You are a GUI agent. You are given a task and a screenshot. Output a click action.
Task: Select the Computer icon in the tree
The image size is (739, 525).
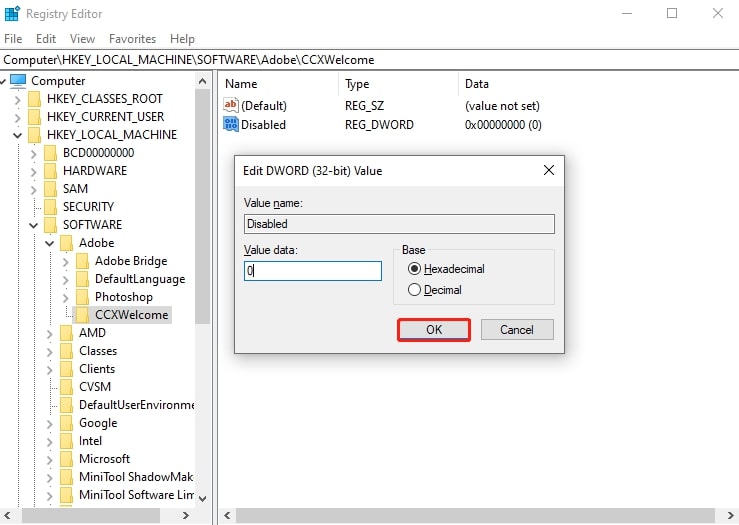coord(18,81)
